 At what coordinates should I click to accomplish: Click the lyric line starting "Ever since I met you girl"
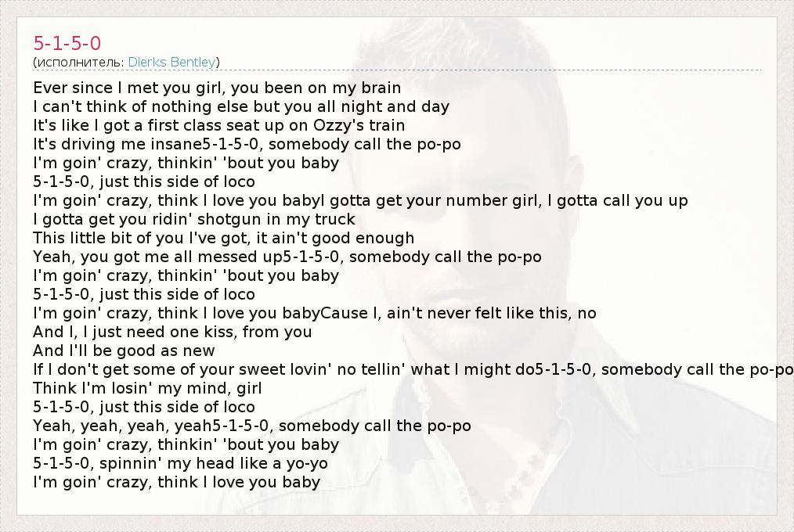tap(217, 88)
